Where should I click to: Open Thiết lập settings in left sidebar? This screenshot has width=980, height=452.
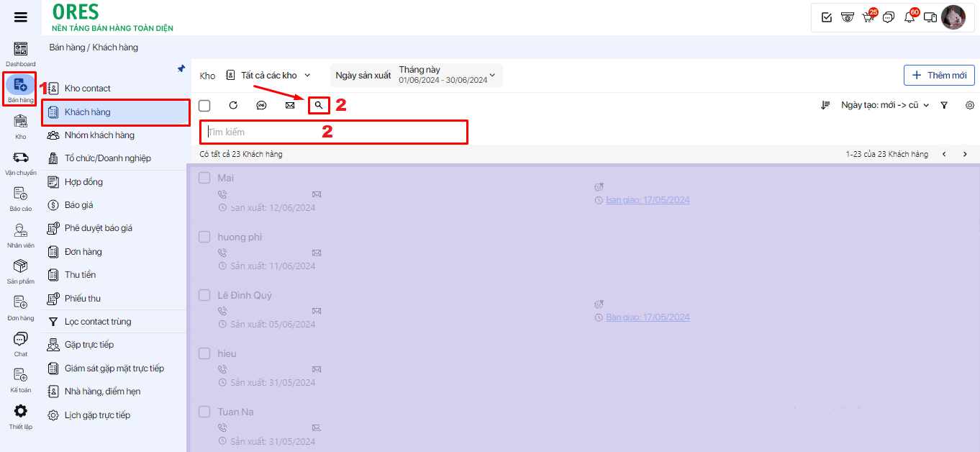point(21,415)
